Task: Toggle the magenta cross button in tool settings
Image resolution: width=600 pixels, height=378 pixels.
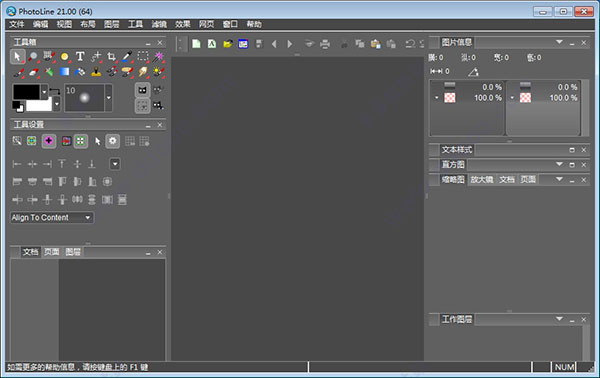Action: [x=49, y=141]
